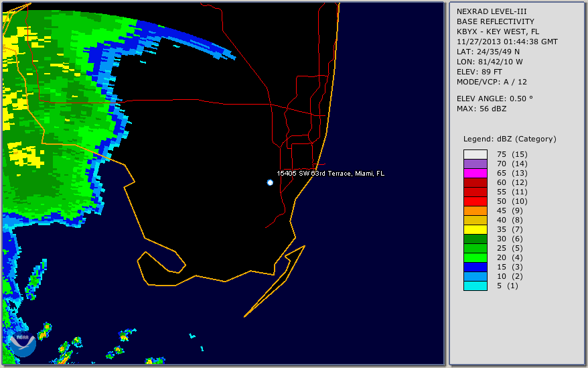Select the 35 (7) legend label
The image size is (588, 368).
(510, 229)
